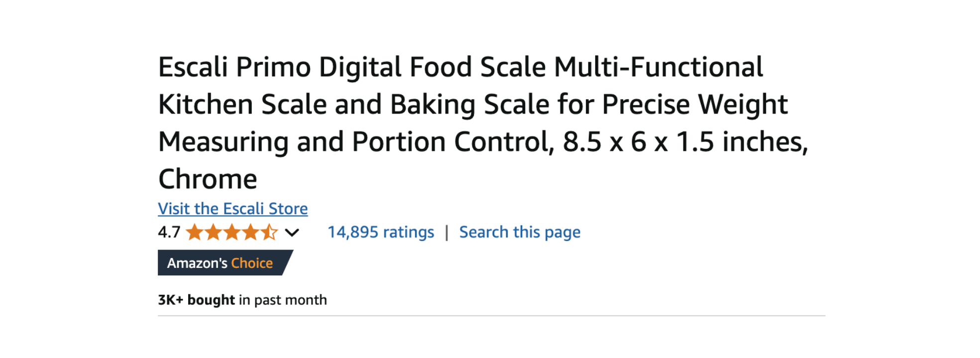Click the half-filled fifth rating star
980x358 pixels.
[269, 232]
